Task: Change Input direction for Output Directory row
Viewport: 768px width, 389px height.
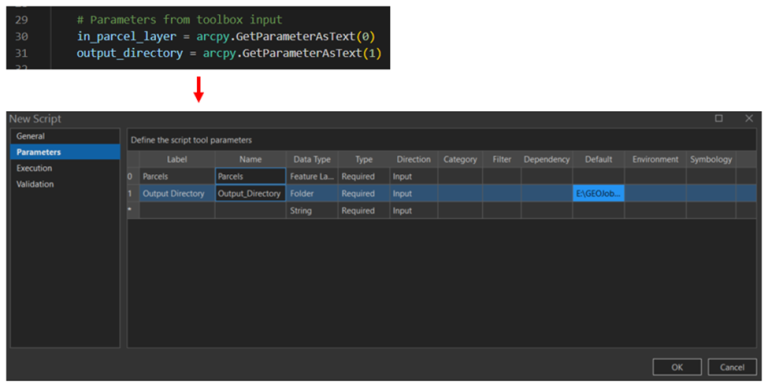Action: pyautogui.click(x=414, y=194)
